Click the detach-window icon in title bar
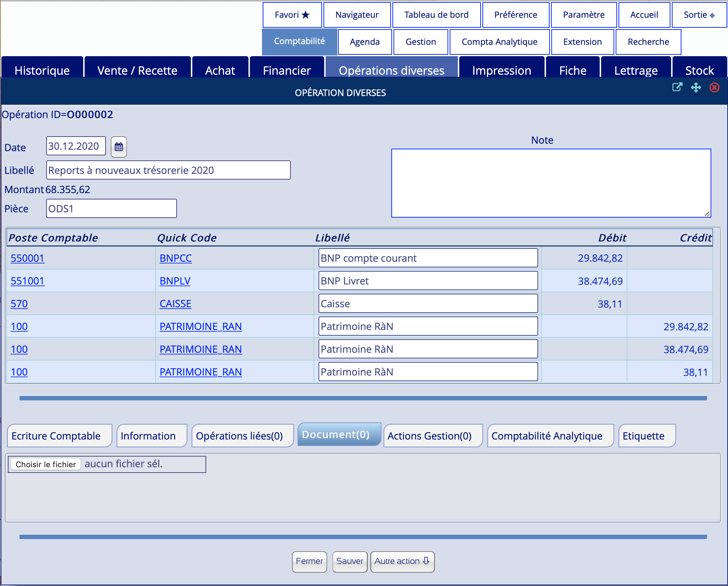The image size is (728, 586). coord(677,87)
